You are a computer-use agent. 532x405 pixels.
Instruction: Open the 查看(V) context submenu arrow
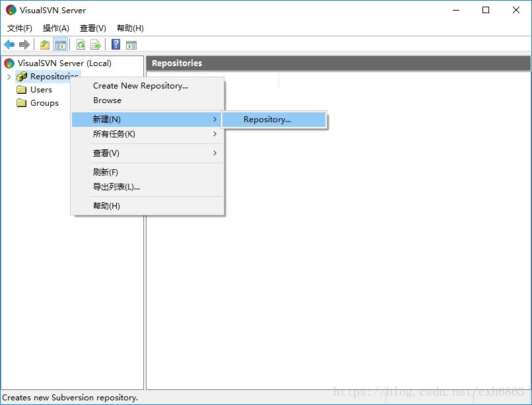[215, 153]
